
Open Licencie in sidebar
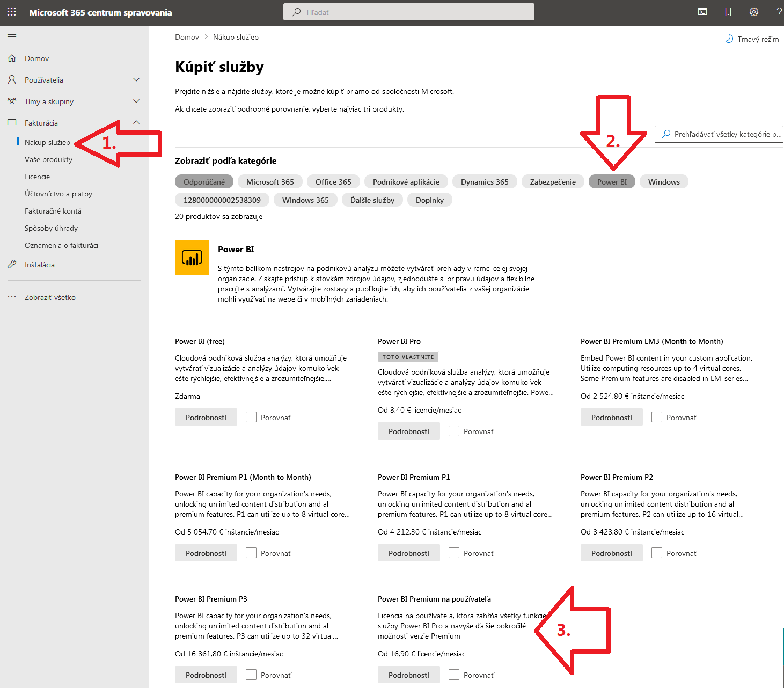pos(37,177)
